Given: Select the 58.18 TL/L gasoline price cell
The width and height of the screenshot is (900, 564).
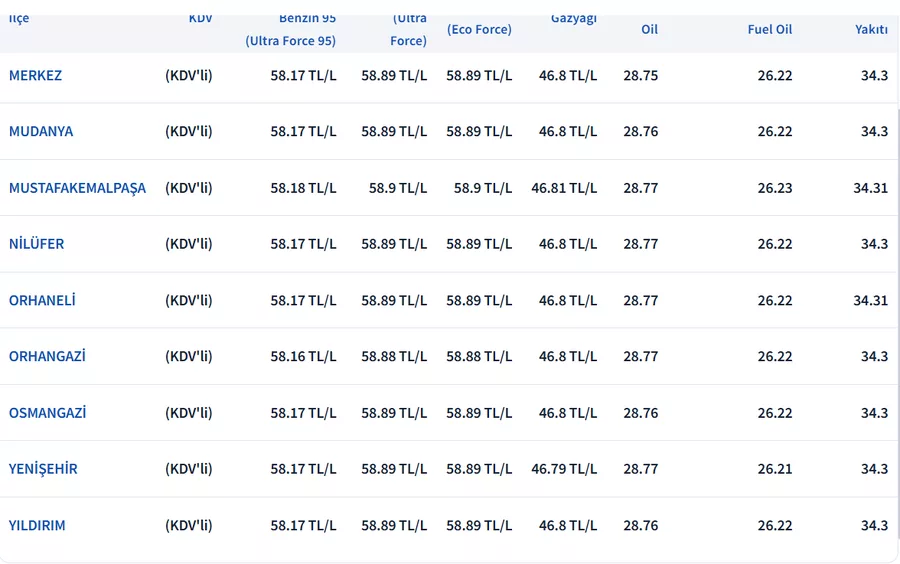Looking at the screenshot, I should (303, 188).
